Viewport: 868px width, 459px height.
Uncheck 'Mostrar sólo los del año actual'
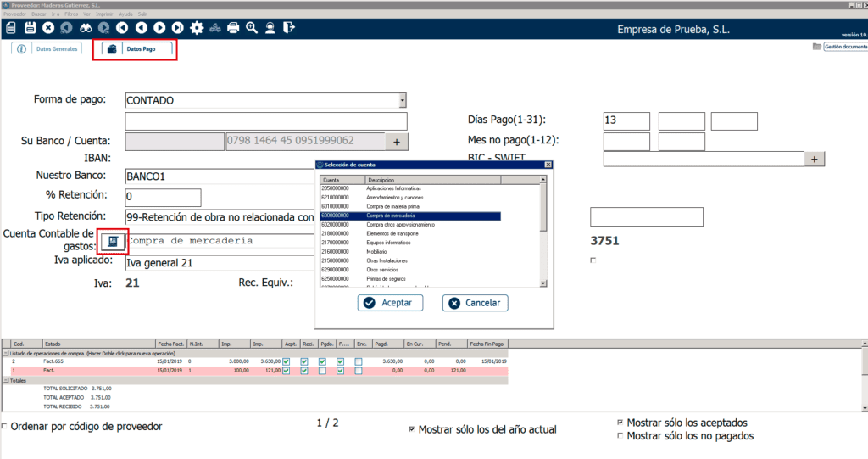pyautogui.click(x=412, y=429)
